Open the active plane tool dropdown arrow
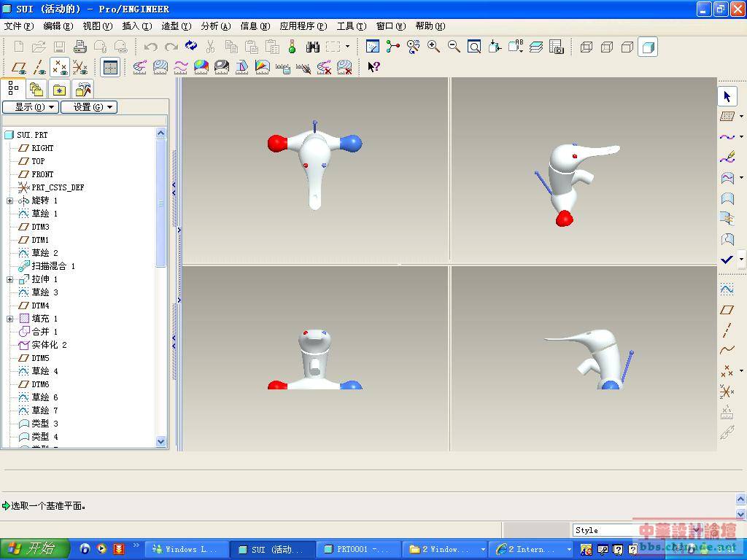 click(x=741, y=116)
